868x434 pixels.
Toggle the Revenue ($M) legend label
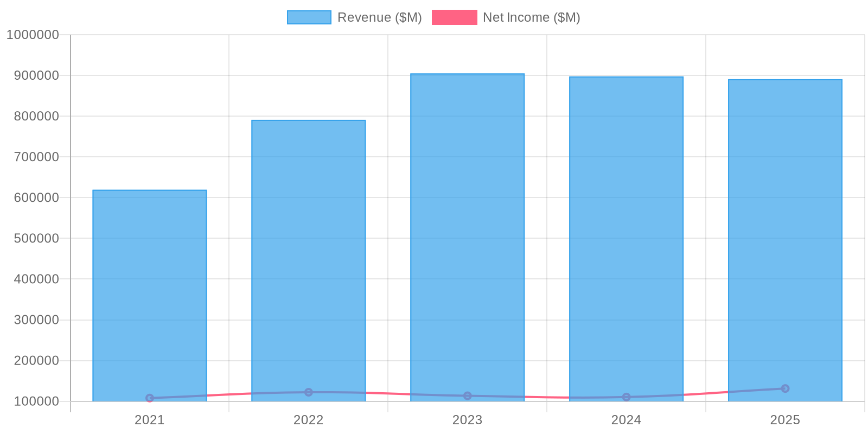[x=379, y=17]
